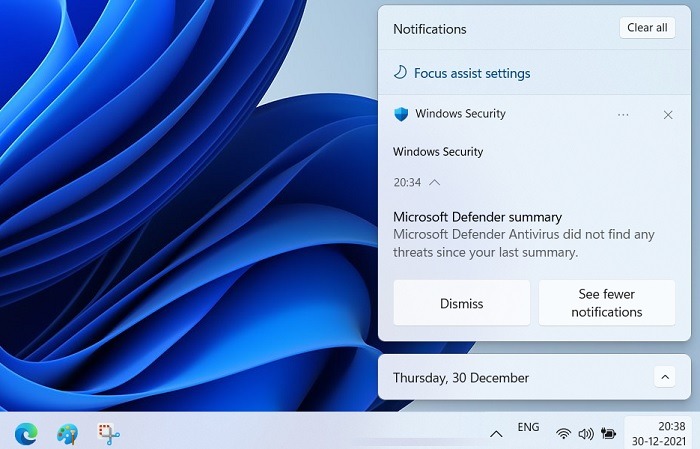700x449 pixels.
Task: Open Microsoft Edge from the taskbar
Action: click(x=26, y=433)
